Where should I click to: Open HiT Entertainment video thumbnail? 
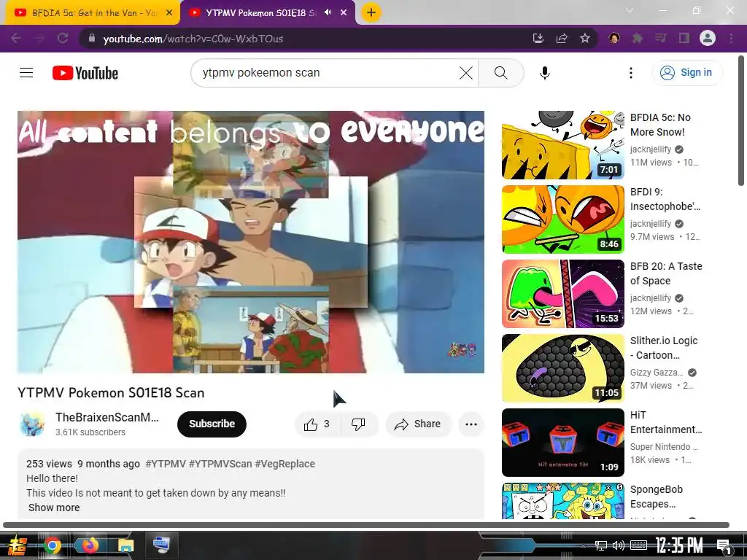coord(562,443)
